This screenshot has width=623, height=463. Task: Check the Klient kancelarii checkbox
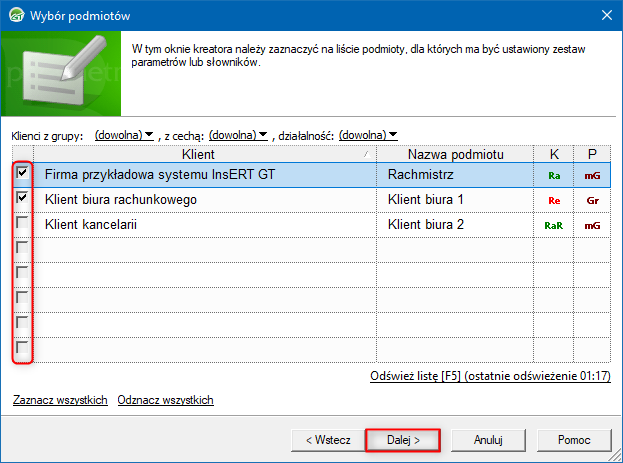coord(22,223)
